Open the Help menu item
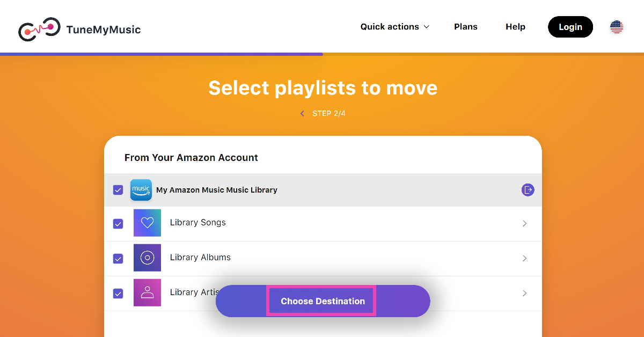 pos(515,27)
